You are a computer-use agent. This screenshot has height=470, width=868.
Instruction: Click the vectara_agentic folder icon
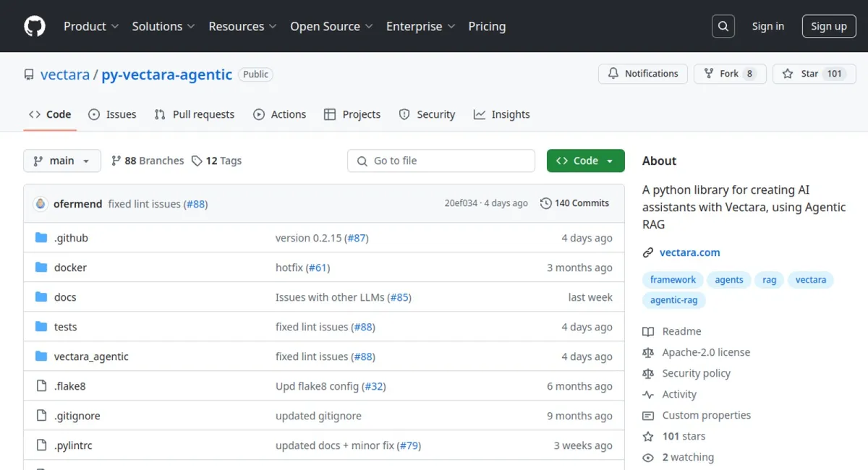click(x=41, y=356)
